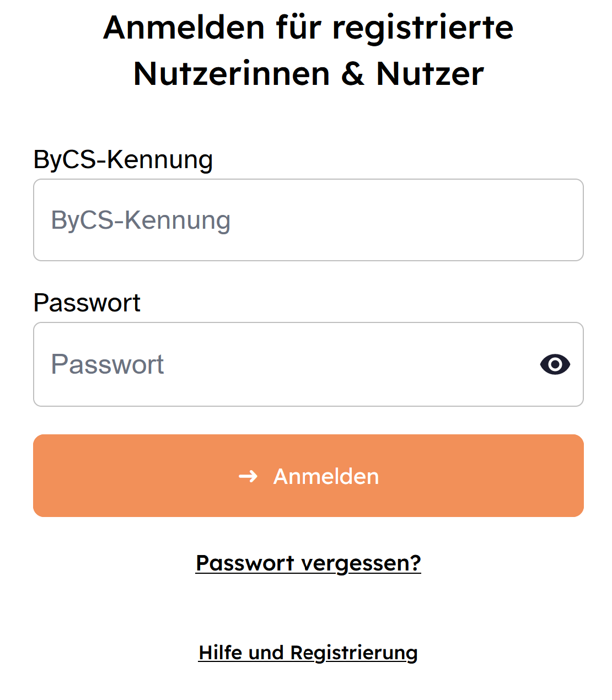Viewport: 612px width, 700px height.
Task: Show the typed password via eye icon
Action: (x=555, y=364)
